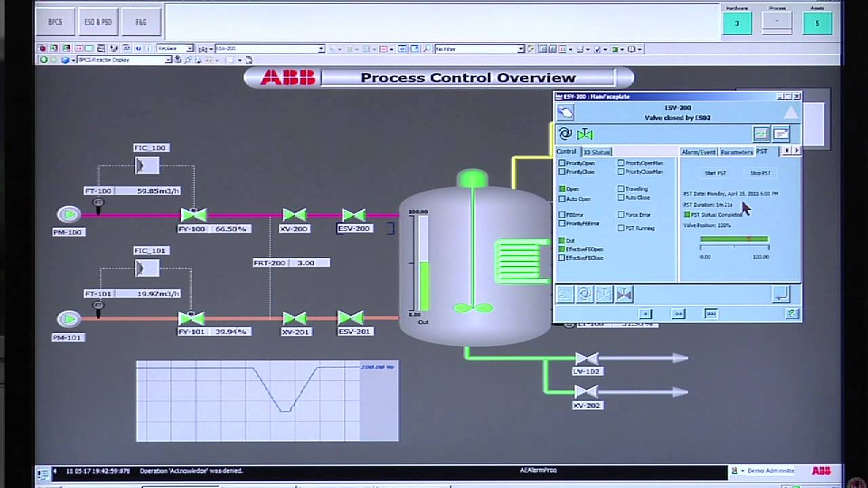
Task: Switch to the PST tab
Action: pyautogui.click(x=762, y=152)
